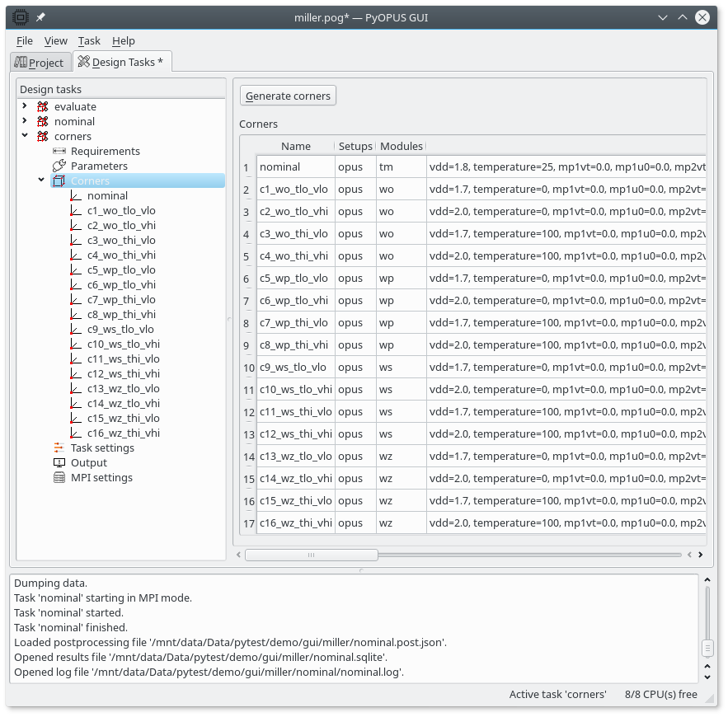Collapse the Corners subtree
Image resolution: width=728 pixels, height=717 pixels.
point(41,180)
